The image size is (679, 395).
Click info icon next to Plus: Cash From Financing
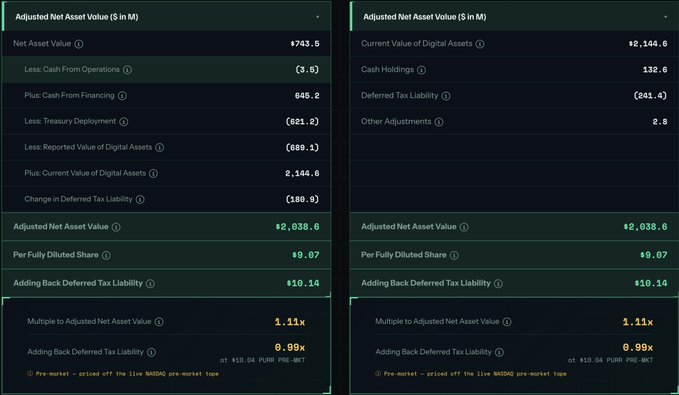pos(123,96)
